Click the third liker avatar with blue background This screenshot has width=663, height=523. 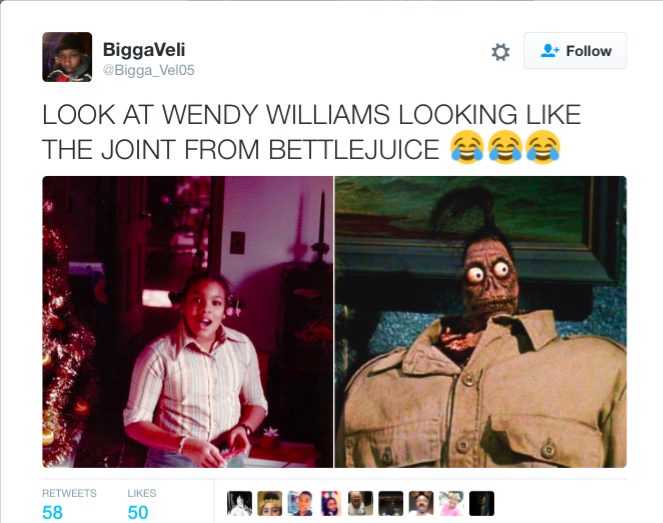pos(300,503)
